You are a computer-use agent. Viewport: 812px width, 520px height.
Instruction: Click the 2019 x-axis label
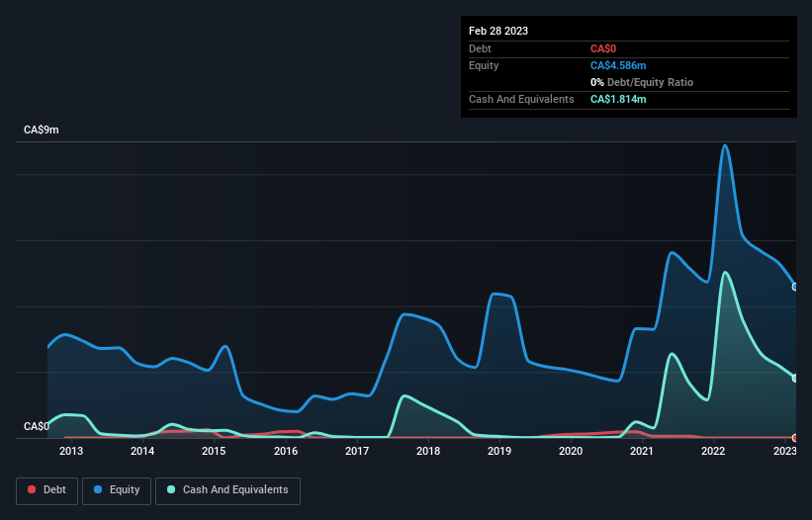click(x=499, y=451)
